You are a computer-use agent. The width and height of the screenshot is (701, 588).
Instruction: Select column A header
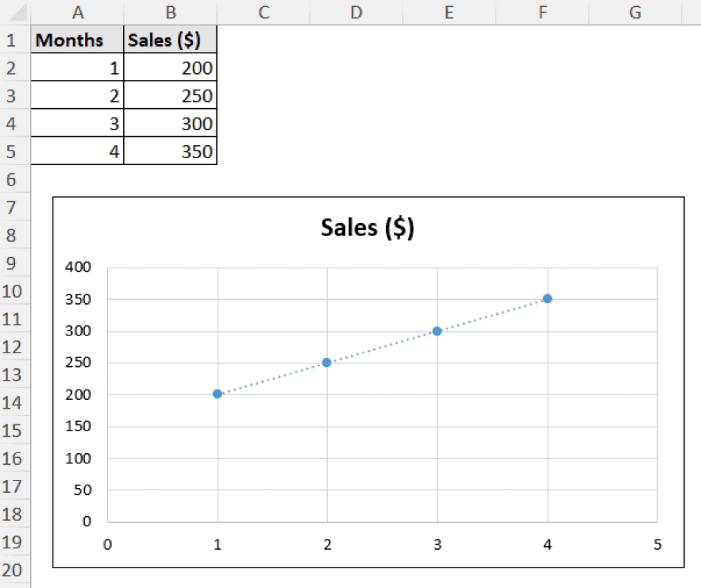(78, 12)
